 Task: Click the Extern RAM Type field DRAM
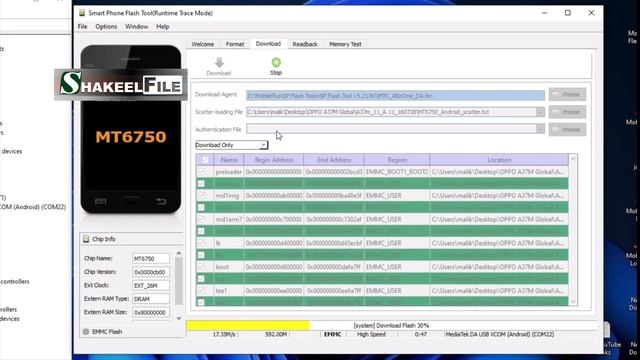point(151,299)
